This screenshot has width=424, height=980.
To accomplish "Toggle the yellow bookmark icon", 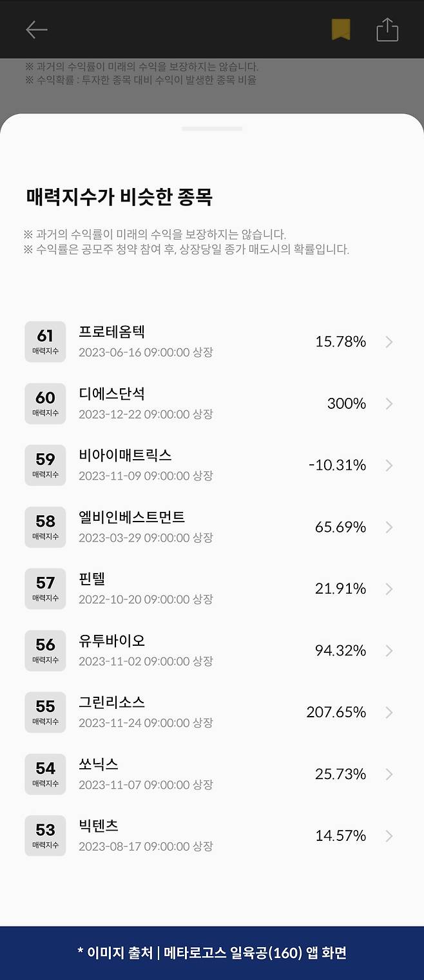I will tap(341, 30).
